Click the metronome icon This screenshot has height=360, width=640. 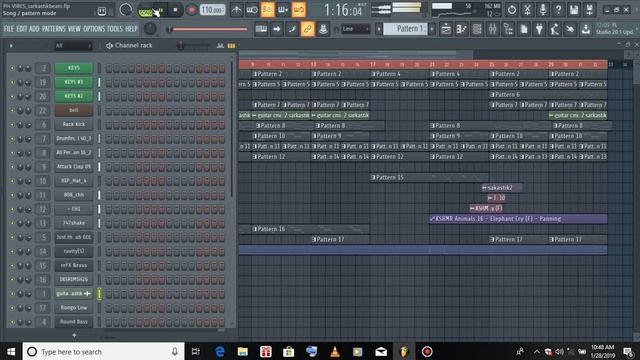pyautogui.click(x=236, y=10)
